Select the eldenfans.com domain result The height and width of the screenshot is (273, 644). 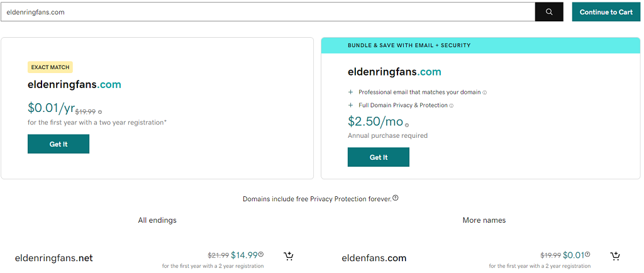pyautogui.click(x=374, y=258)
